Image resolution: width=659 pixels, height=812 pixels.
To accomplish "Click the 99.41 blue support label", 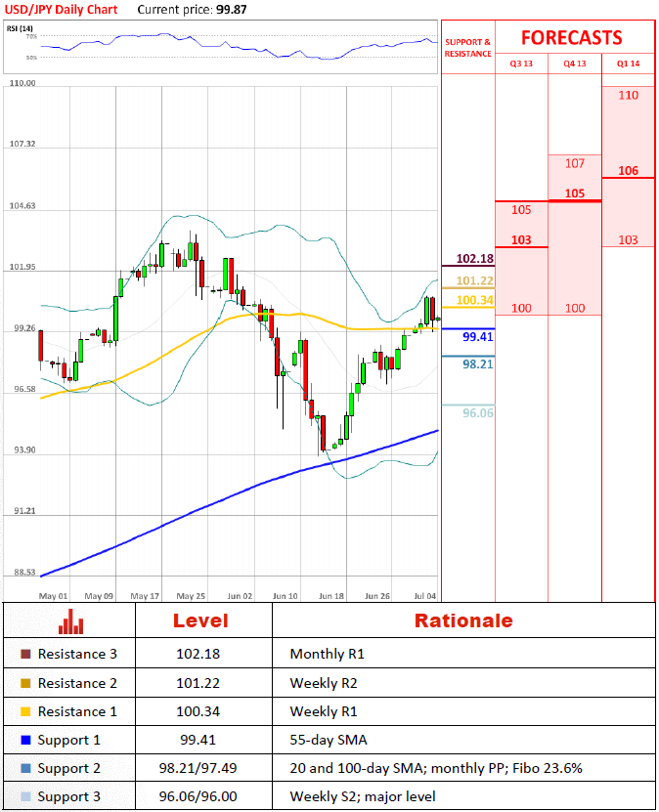I will [478, 336].
